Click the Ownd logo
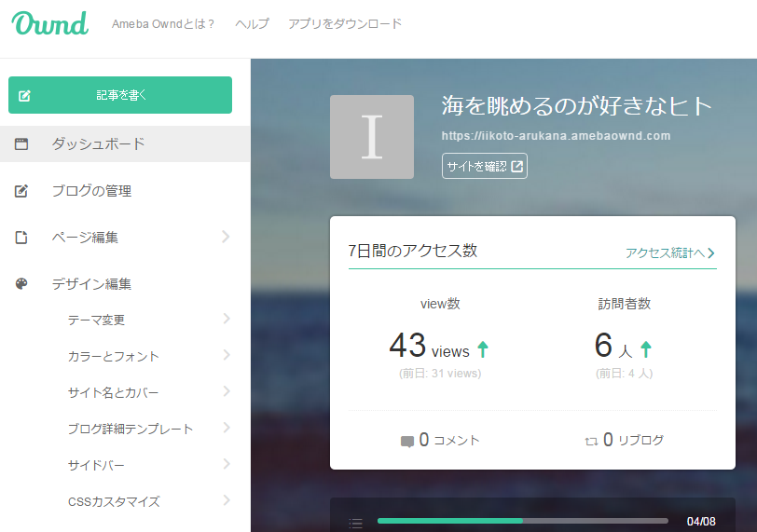757x532 pixels. coord(50,23)
